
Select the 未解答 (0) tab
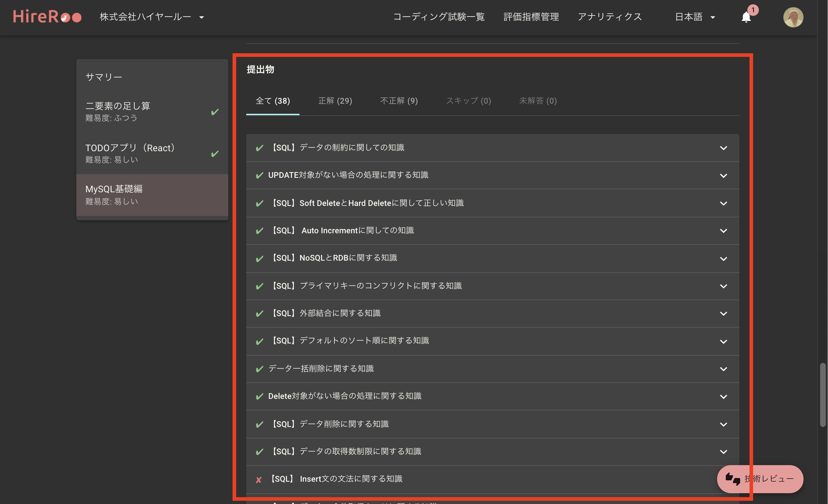[538, 101]
